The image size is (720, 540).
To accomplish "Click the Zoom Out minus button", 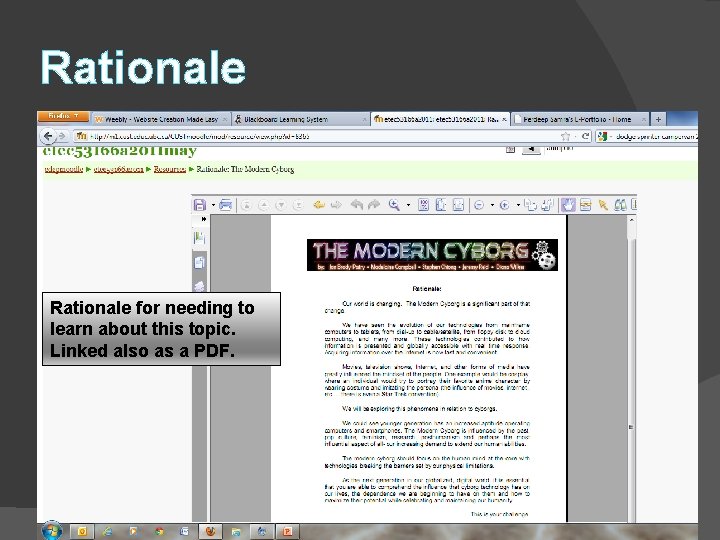I will tap(479, 205).
